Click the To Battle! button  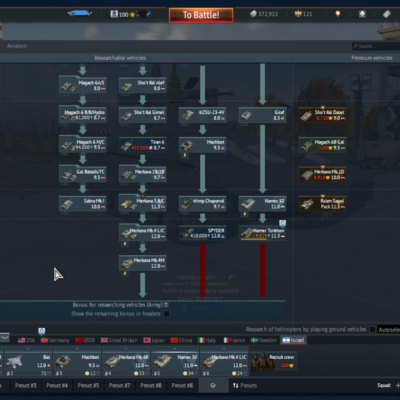201,15
